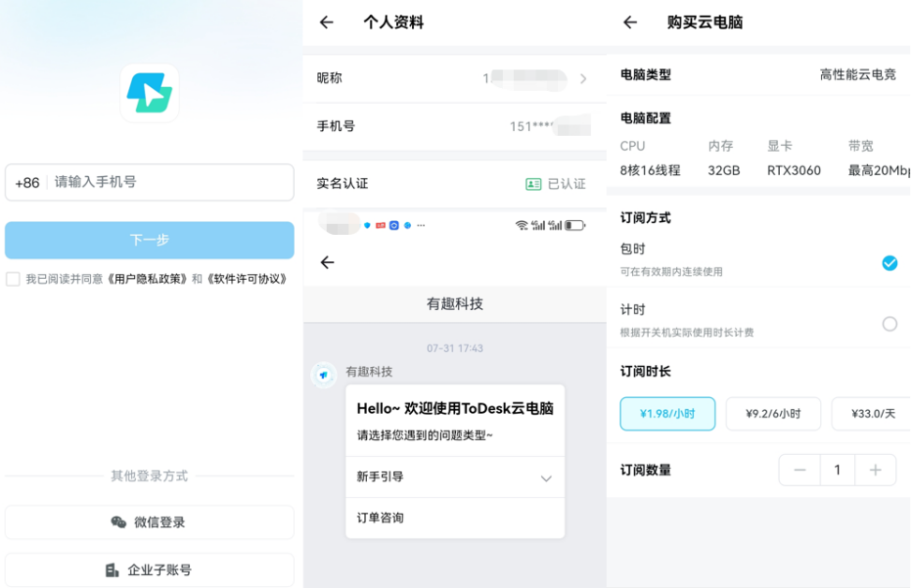Open 《软件许可协议》 link

tap(247, 279)
